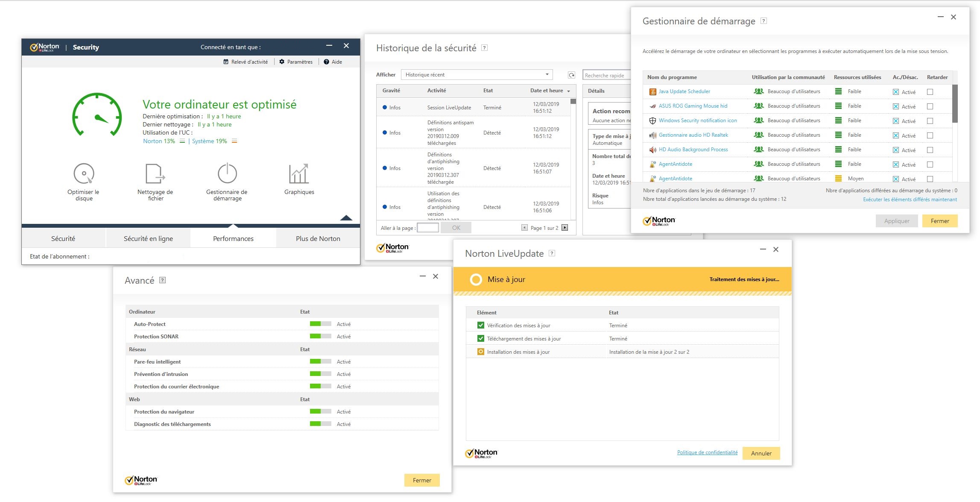Click ASUS ROG Gaming Mouse hid icon
The image size is (980, 502).
coord(652,106)
